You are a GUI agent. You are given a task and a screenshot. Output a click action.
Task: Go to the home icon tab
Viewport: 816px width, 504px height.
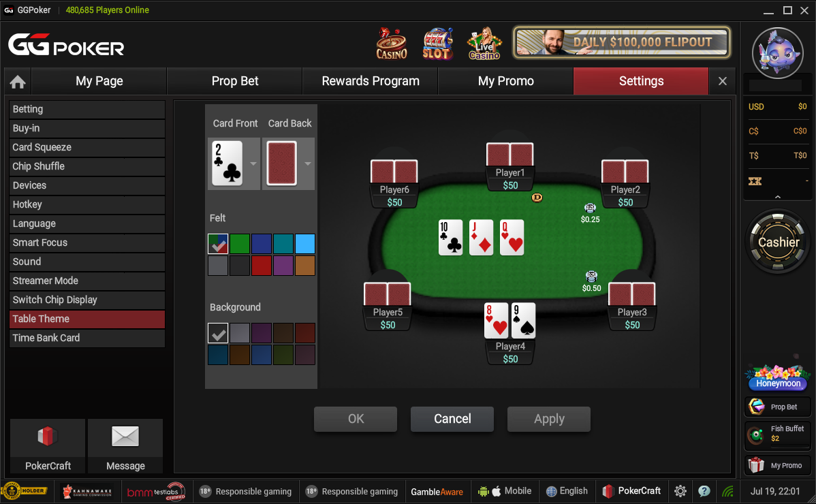pos(18,82)
